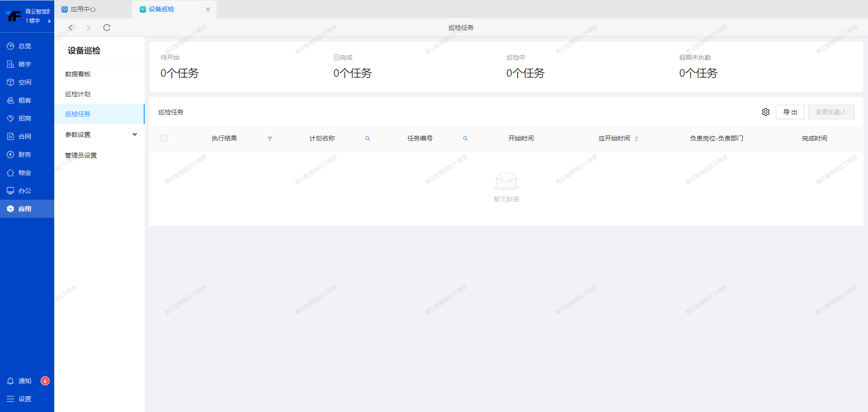The width and height of the screenshot is (868, 412).
Task: Open 数据看板 in the side menu
Action: click(x=78, y=74)
